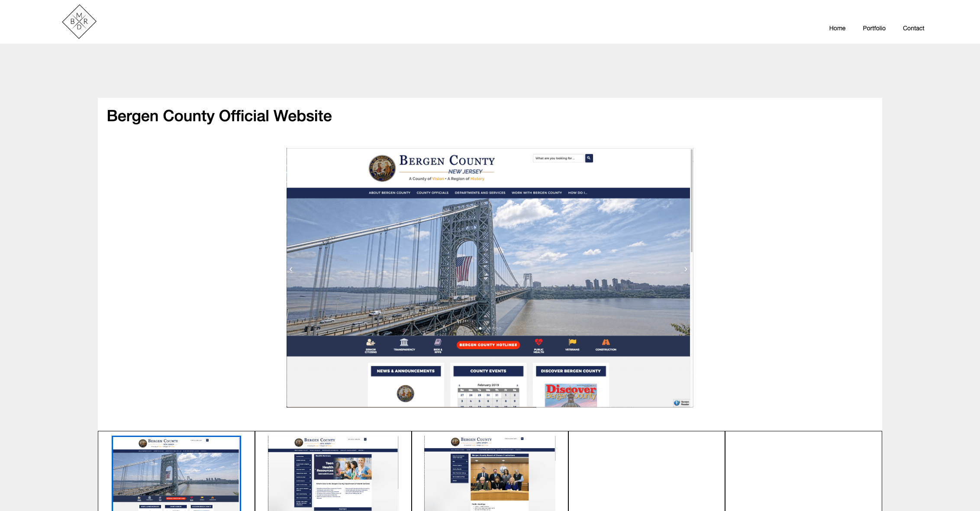Open the Portfolio navigation link
The width and height of the screenshot is (980, 511).
pos(874,28)
